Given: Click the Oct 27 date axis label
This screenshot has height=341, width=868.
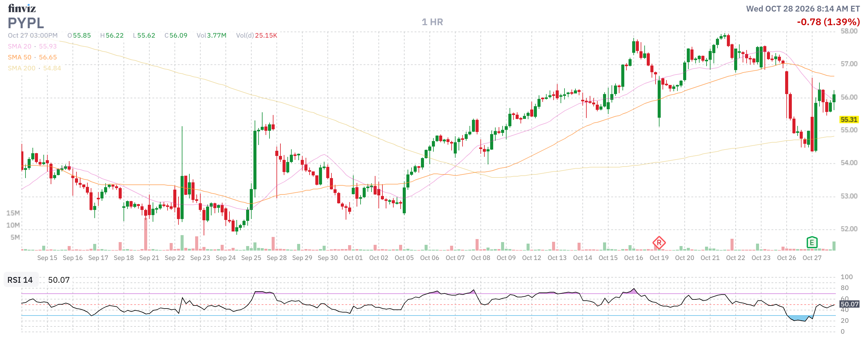Looking at the screenshot, I should click(812, 258).
